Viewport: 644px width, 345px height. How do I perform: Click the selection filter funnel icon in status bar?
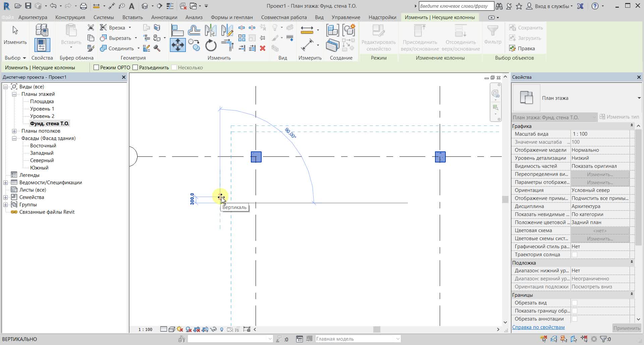click(603, 339)
